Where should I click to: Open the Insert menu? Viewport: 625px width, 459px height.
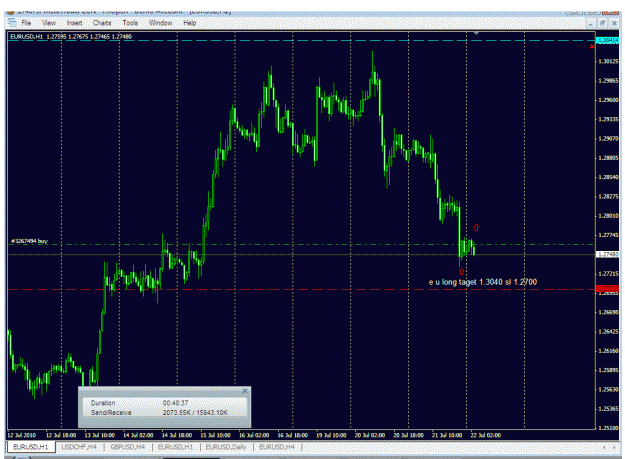point(75,23)
